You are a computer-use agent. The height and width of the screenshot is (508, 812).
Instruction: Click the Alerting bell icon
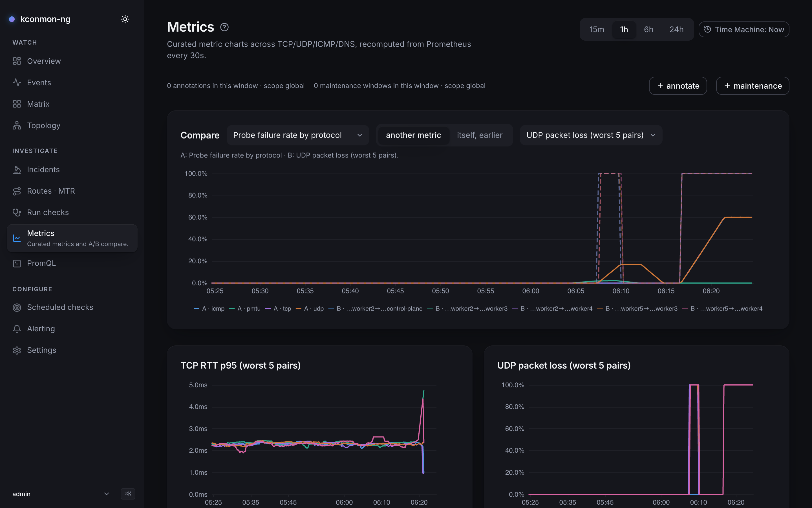[x=17, y=329]
